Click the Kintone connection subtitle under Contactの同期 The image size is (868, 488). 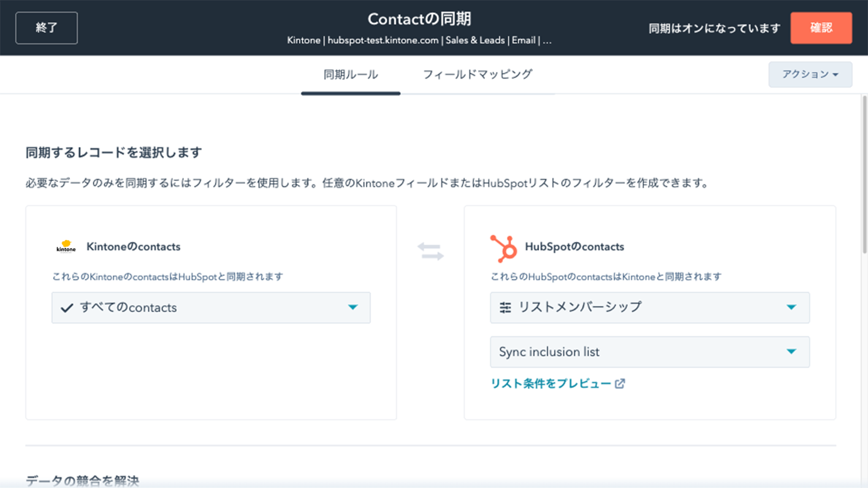pos(419,40)
